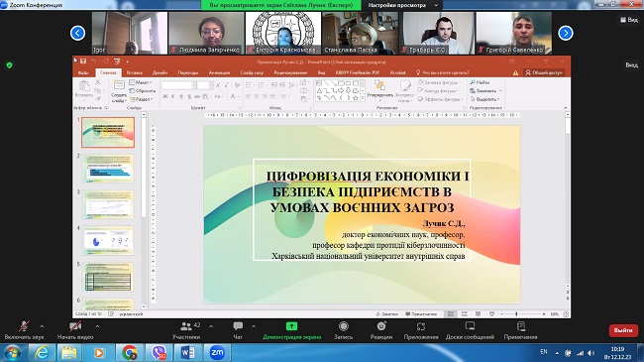Open Контур фигуры shape outline dropdown

(439, 90)
